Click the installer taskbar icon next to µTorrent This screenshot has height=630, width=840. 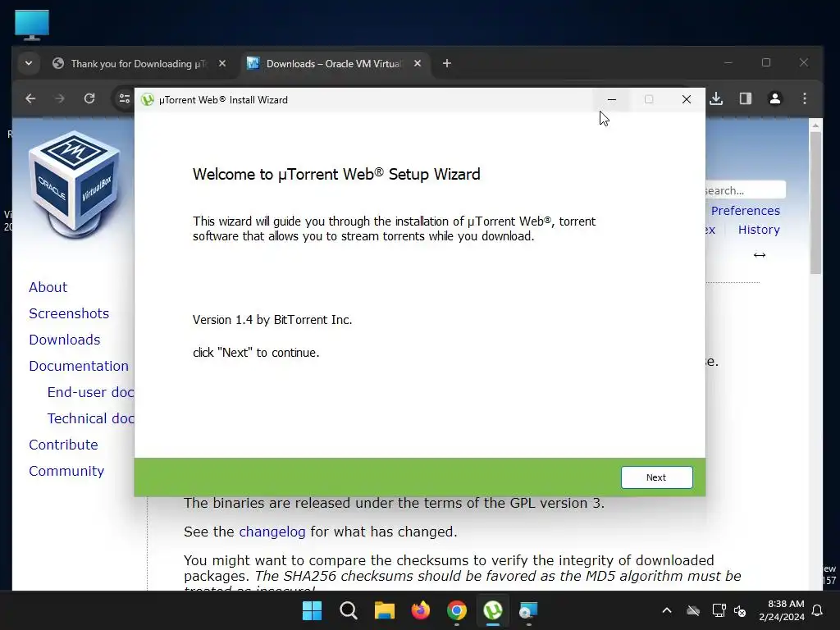tap(529, 610)
